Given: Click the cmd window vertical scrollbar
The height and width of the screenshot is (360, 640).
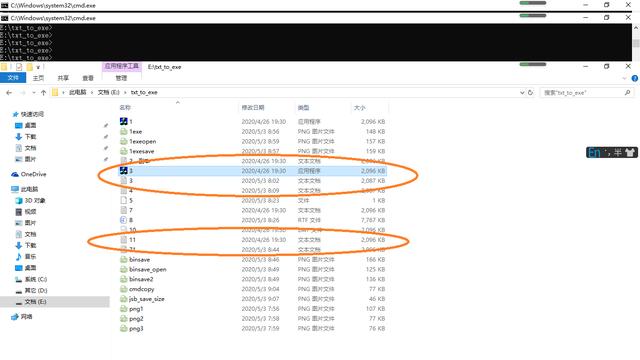Looking at the screenshot, I should point(636,42).
